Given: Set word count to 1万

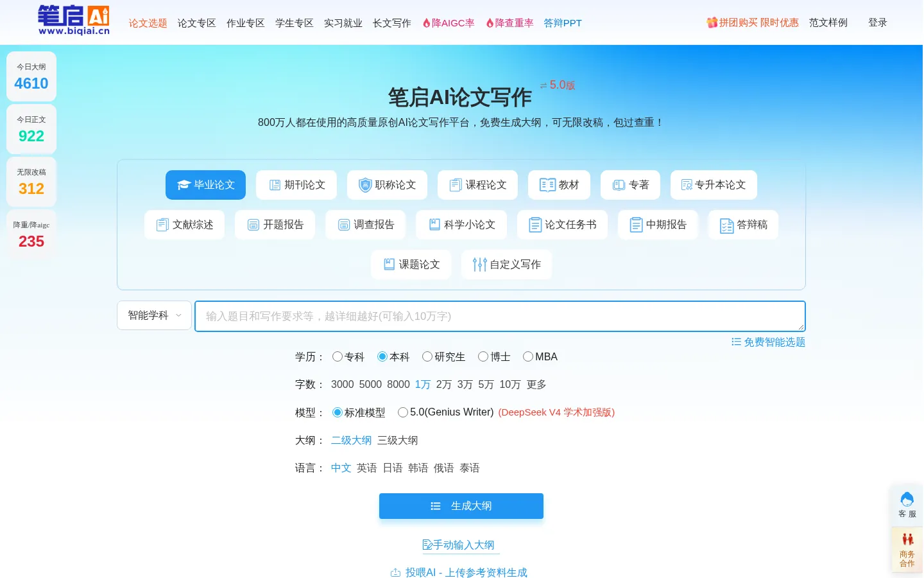Looking at the screenshot, I should (x=423, y=385).
